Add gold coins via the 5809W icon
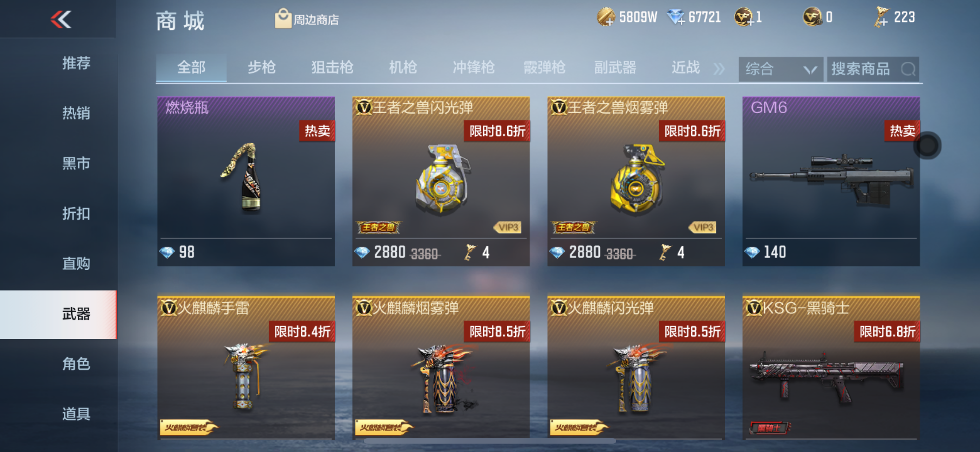Image resolution: width=980 pixels, height=452 pixels. pyautogui.click(x=605, y=17)
